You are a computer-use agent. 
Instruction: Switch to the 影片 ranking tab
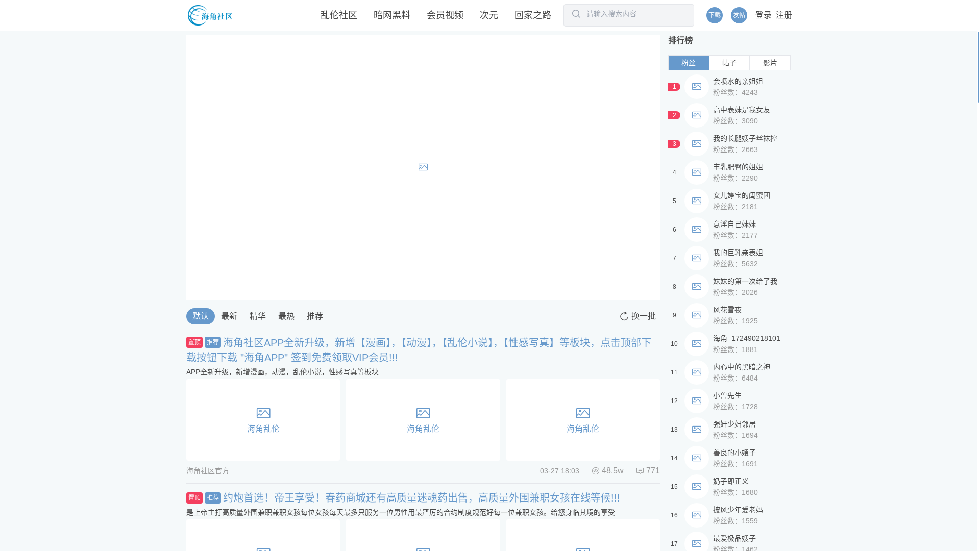770,63
